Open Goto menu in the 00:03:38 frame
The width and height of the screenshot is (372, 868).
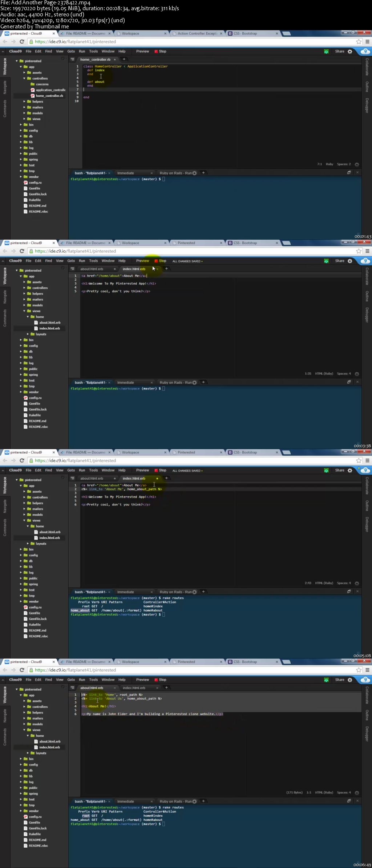[71, 261]
